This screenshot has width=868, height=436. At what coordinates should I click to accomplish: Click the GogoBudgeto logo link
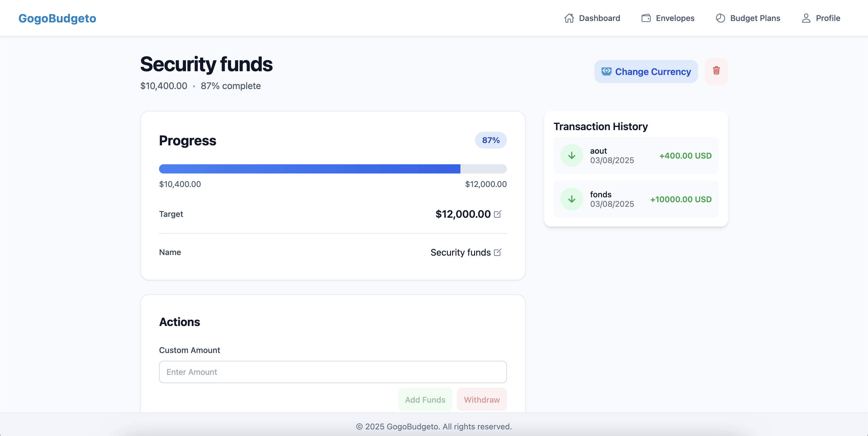point(57,18)
